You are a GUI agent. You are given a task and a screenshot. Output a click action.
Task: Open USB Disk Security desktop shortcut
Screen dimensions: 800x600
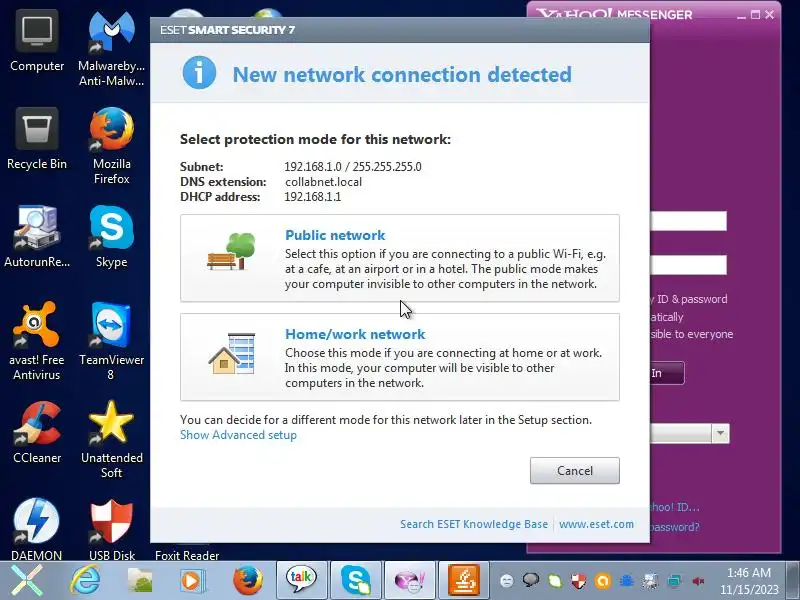click(111, 530)
